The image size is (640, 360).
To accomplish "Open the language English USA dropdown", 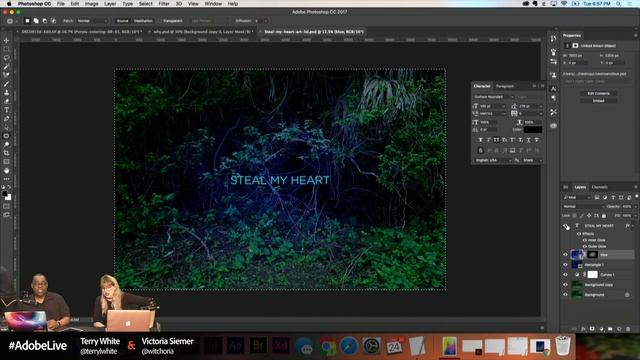I will pos(493,160).
